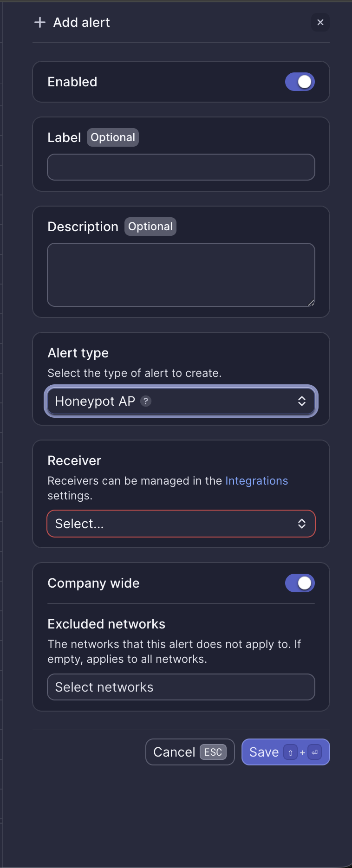Click the ESC key badge on Cancel

point(213,761)
